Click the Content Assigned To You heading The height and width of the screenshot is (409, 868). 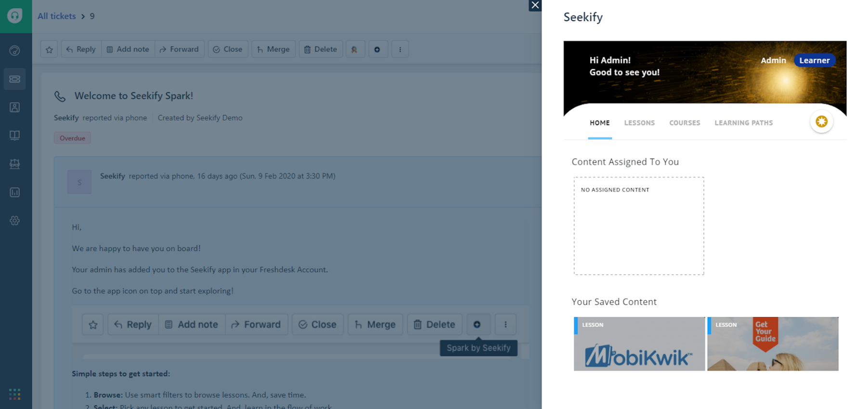(625, 162)
